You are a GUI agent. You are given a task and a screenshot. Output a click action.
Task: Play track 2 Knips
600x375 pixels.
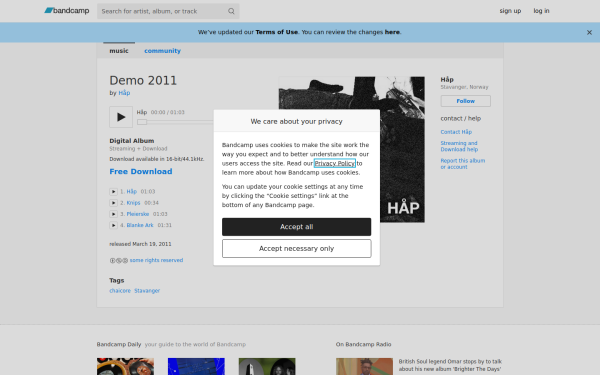113,203
